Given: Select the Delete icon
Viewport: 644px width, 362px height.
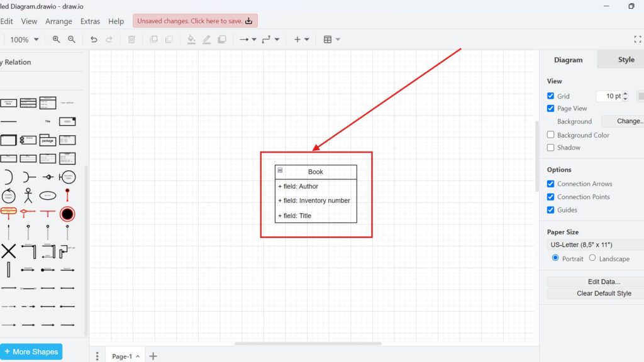Looking at the screenshot, I should tap(131, 39).
